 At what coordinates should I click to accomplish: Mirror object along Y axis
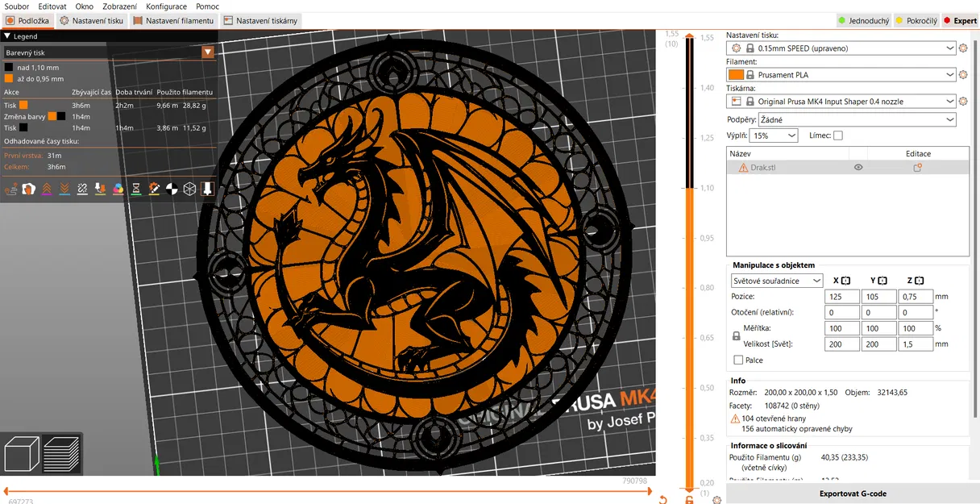pyautogui.click(x=882, y=281)
